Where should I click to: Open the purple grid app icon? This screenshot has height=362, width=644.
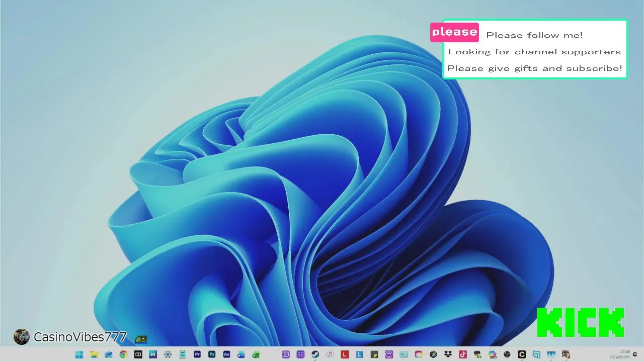[300, 354]
